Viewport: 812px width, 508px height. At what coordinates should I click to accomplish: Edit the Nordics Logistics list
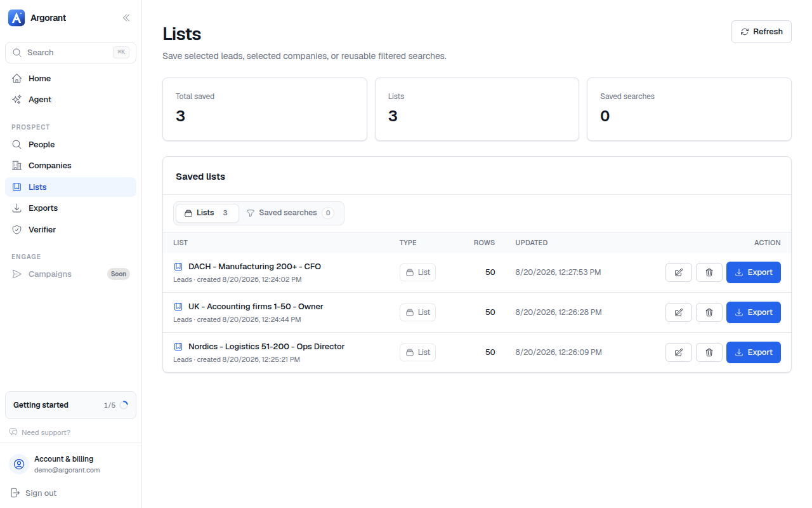tap(679, 352)
